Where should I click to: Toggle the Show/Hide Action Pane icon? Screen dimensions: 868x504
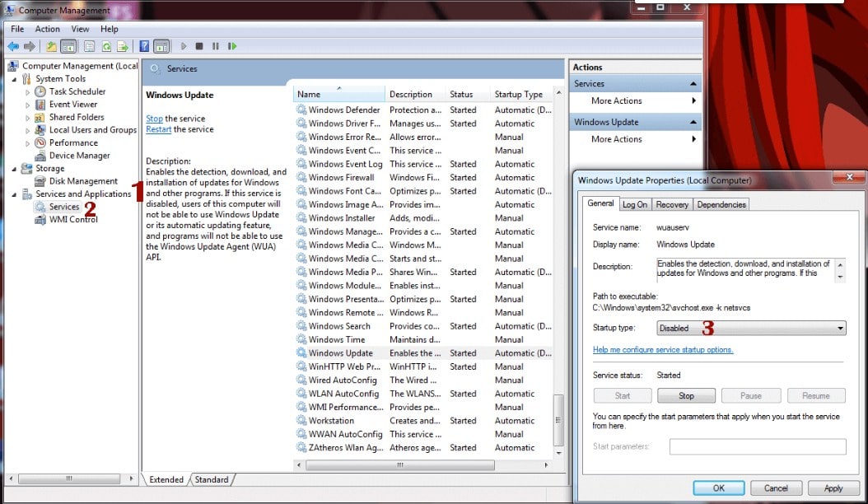[x=161, y=46]
